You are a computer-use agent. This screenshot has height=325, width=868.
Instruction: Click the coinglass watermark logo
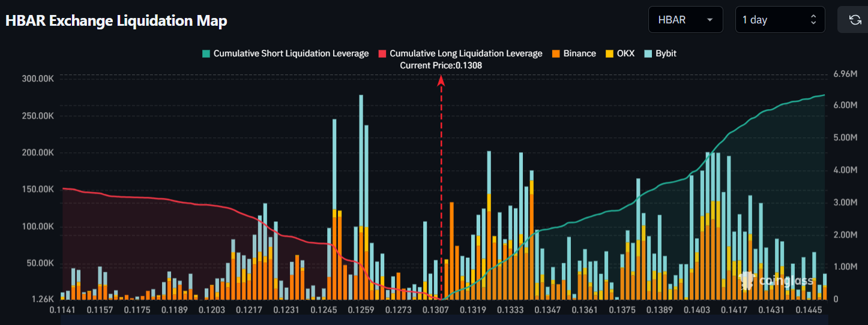[x=777, y=280]
